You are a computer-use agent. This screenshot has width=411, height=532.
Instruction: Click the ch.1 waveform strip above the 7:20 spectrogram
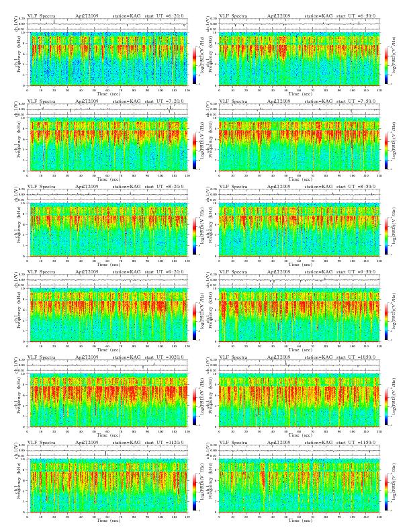(107, 109)
